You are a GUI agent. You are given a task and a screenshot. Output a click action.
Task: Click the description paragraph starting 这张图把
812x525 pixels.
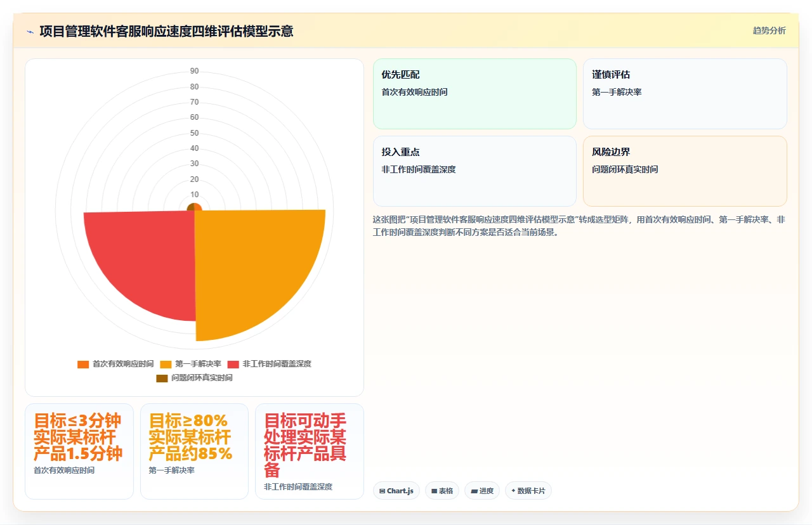tap(579, 226)
